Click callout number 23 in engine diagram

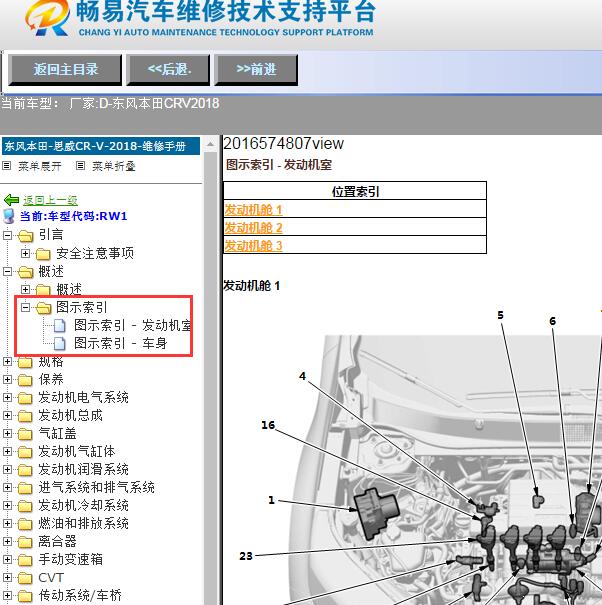coord(246,556)
